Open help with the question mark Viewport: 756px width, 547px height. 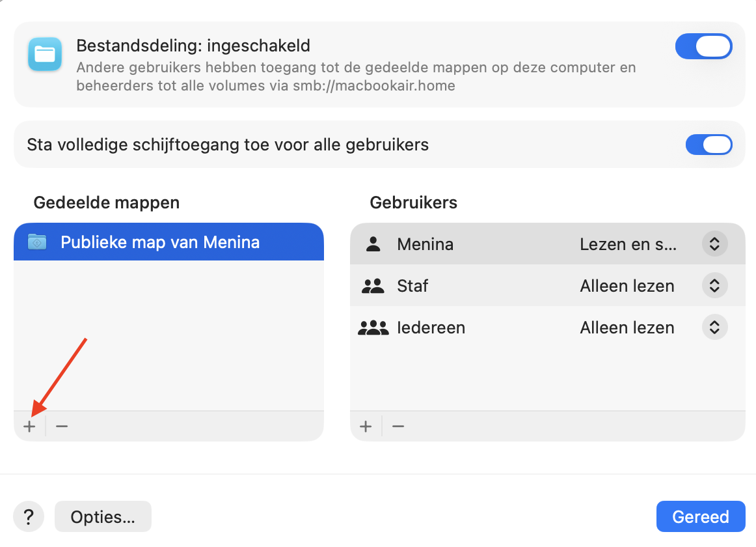pos(29,516)
